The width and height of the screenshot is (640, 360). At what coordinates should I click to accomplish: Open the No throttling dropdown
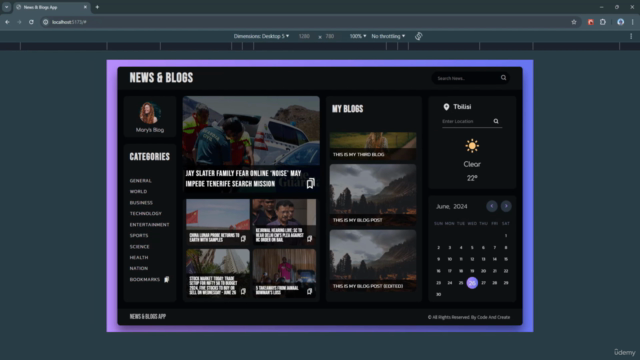388,36
